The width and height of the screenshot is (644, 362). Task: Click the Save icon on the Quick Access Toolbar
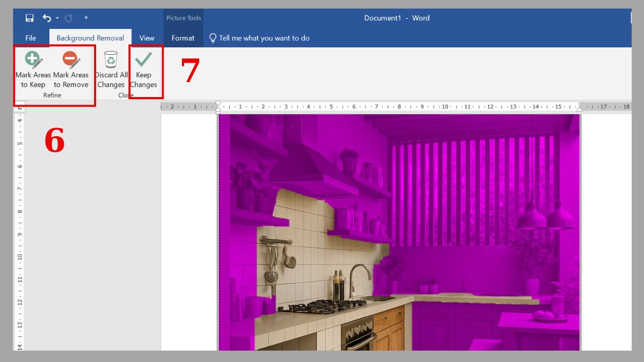(x=30, y=17)
